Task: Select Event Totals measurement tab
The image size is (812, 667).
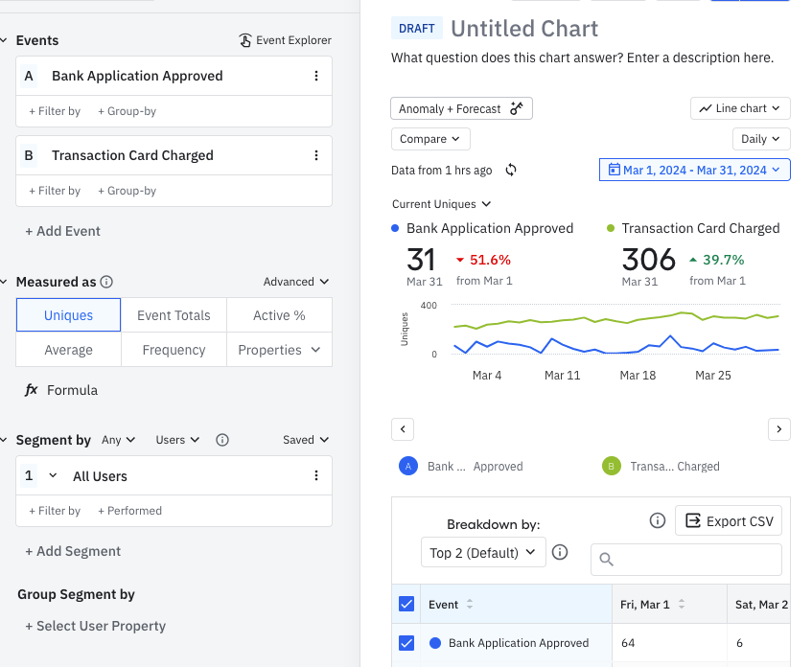Action: tap(174, 315)
